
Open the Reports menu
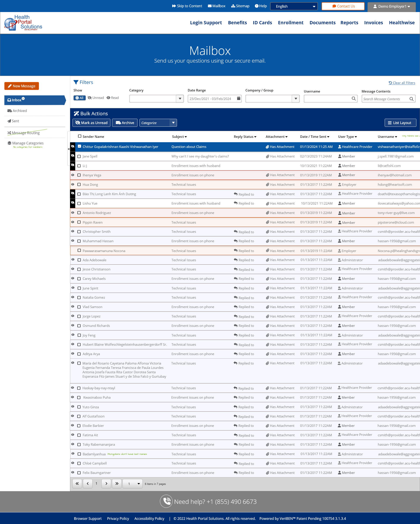pyautogui.click(x=349, y=23)
